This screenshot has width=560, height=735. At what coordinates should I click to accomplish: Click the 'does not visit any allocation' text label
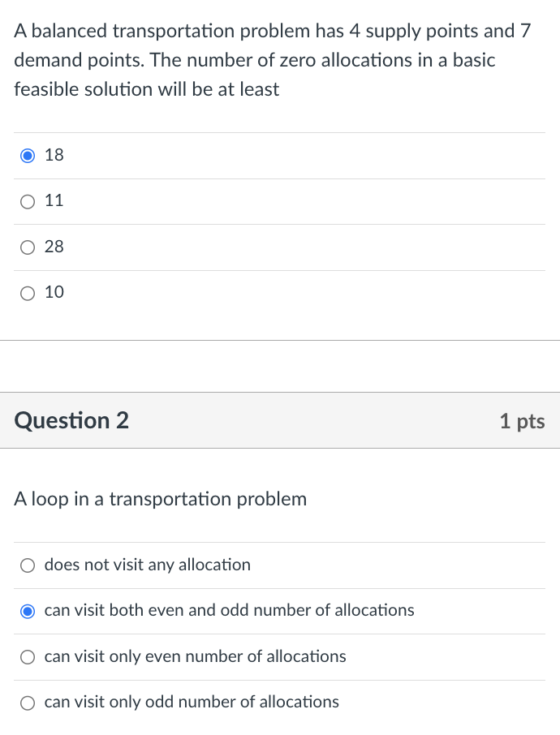(x=146, y=565)
